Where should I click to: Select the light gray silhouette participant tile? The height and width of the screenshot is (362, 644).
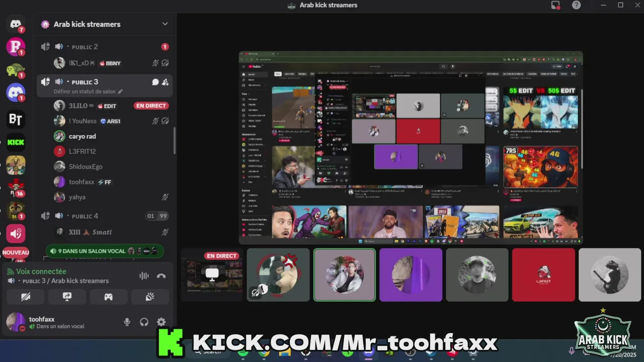click(x=610, y=275)
